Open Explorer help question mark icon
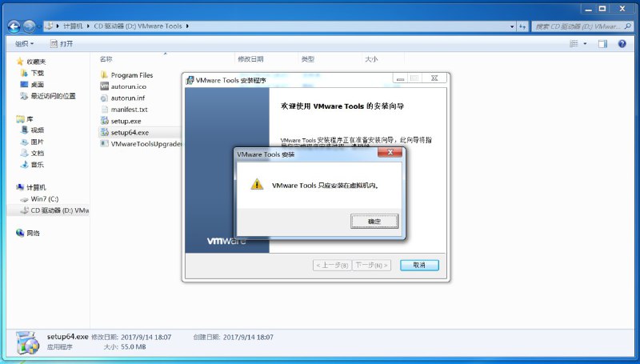 pyautogui.click(x=622, y=44)
